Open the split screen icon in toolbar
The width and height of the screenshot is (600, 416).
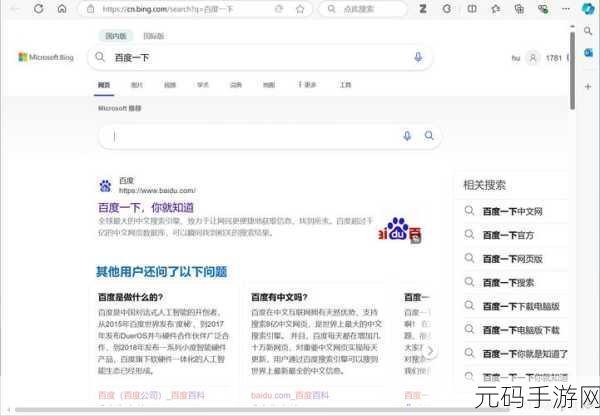[x=472, y=8]
